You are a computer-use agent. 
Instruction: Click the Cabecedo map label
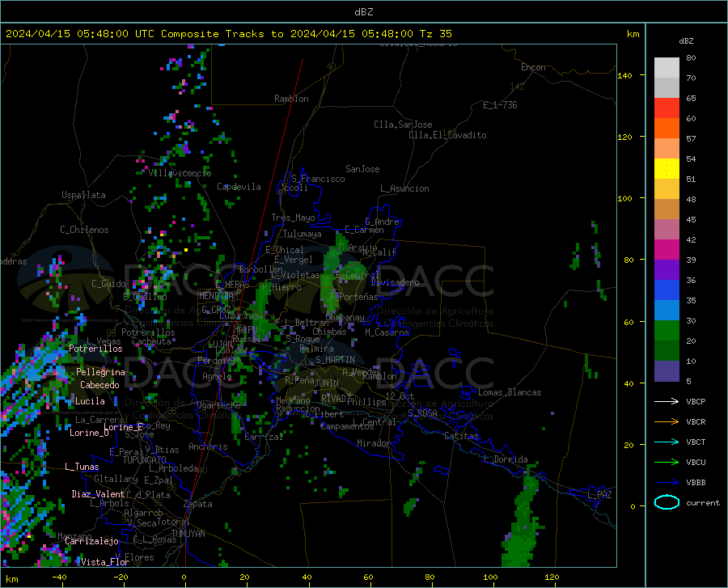[x=99, y=385]
